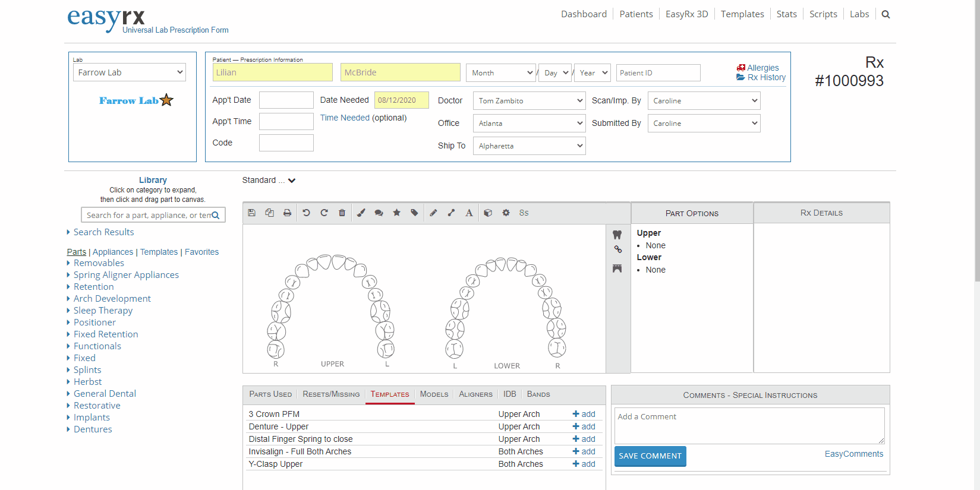Viewport: 980px width, 490px height.
Task: Select the text 'A' tool
Action: click(469, 213)
